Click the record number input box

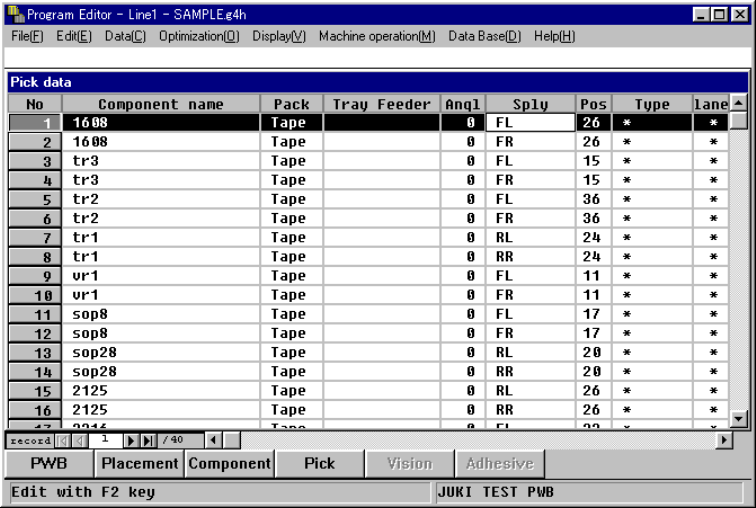point(106,440)
